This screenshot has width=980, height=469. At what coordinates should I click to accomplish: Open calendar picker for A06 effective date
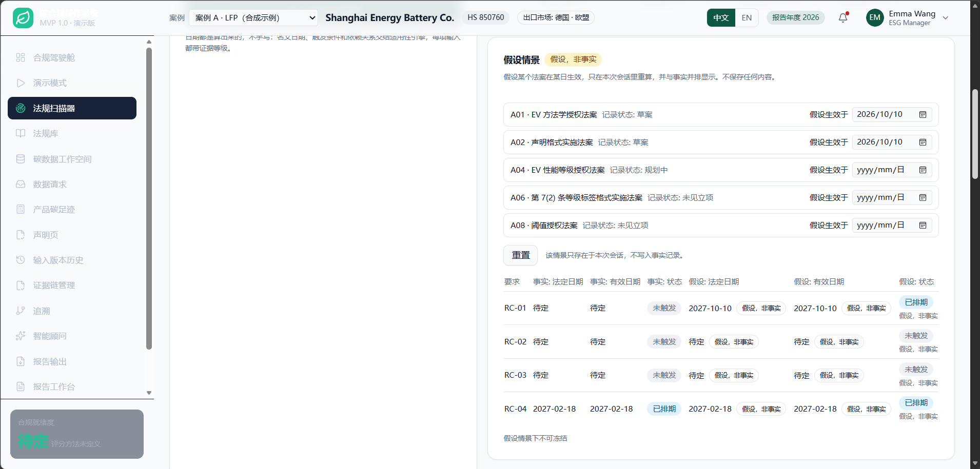click(x=923, y=197)
